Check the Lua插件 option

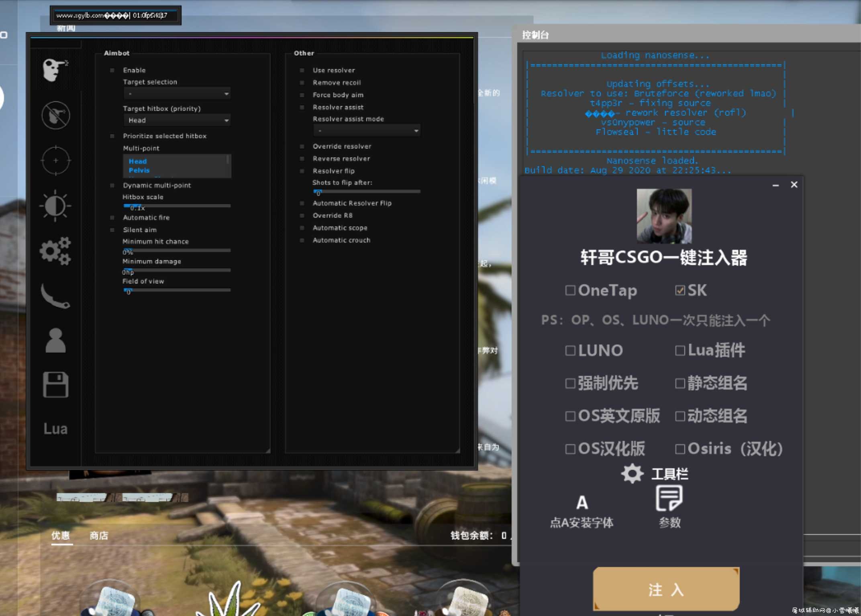(x=680, y=351)
